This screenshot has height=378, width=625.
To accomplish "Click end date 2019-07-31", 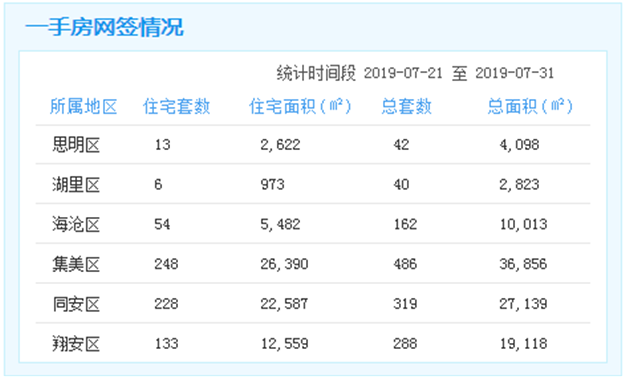I will [514, 73].
